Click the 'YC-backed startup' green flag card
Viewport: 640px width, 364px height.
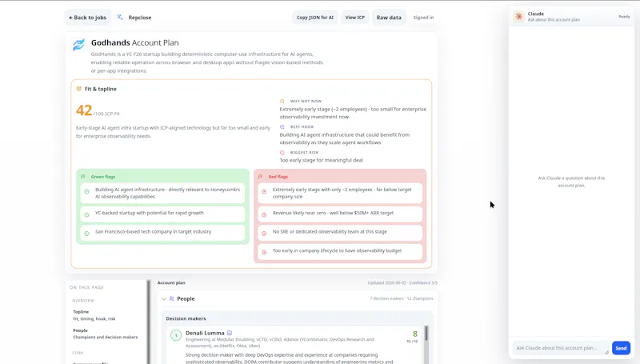click(x=162, y=214)
